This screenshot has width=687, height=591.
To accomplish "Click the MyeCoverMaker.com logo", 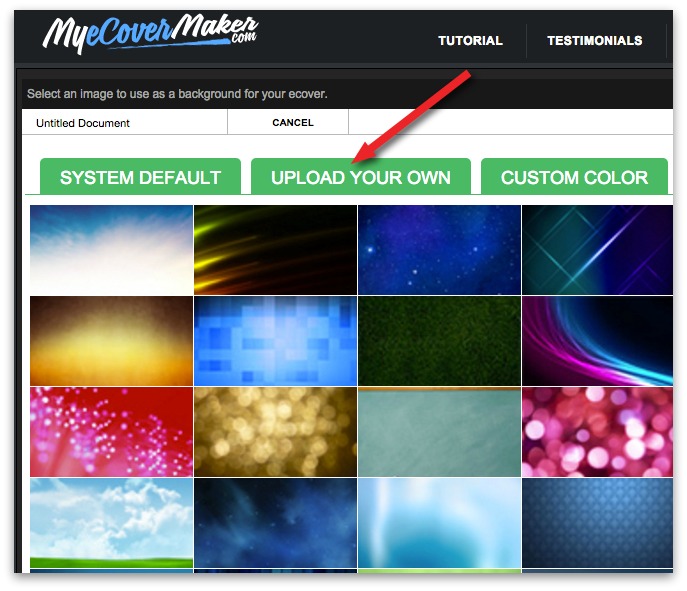I will [150, 33].
